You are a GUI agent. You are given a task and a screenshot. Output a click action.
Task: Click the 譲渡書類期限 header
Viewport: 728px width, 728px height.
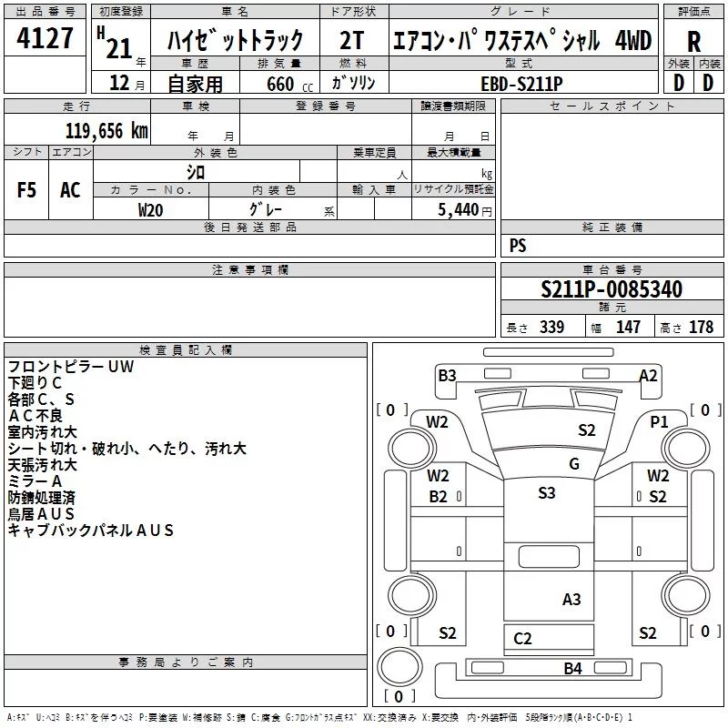[x=453, y=106]
